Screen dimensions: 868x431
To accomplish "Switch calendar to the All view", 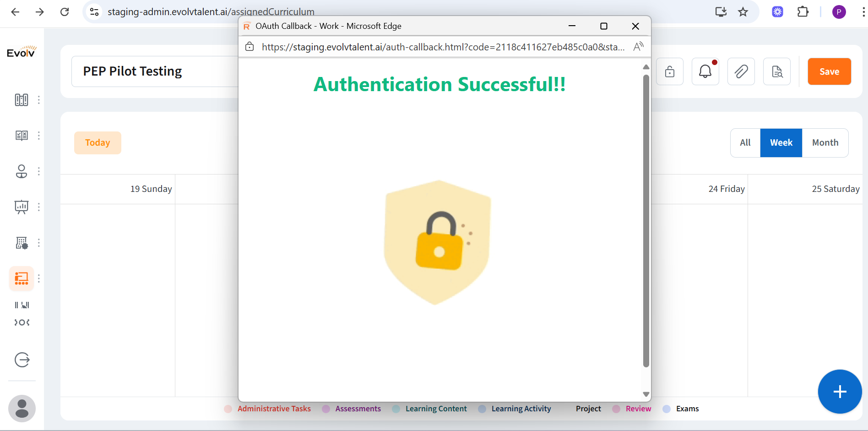I will coord(745,143).
